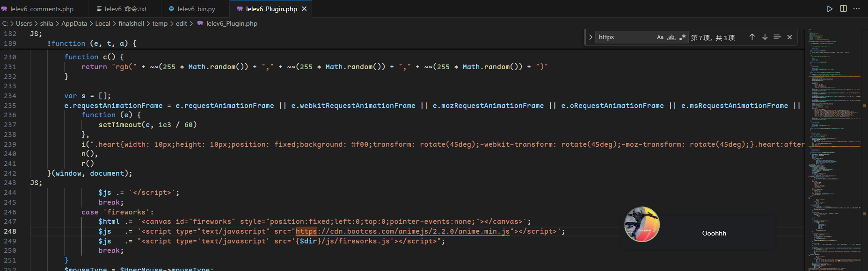
Task: Jump to next search match
Action: coord(765,37)
